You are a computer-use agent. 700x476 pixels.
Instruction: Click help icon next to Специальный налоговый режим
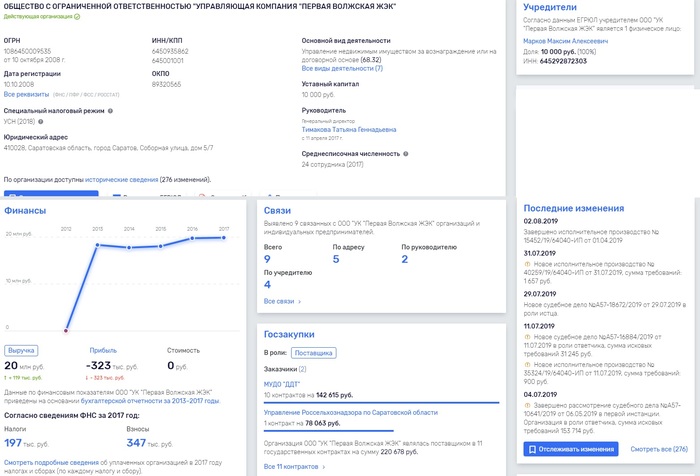(x=110, y=110)
